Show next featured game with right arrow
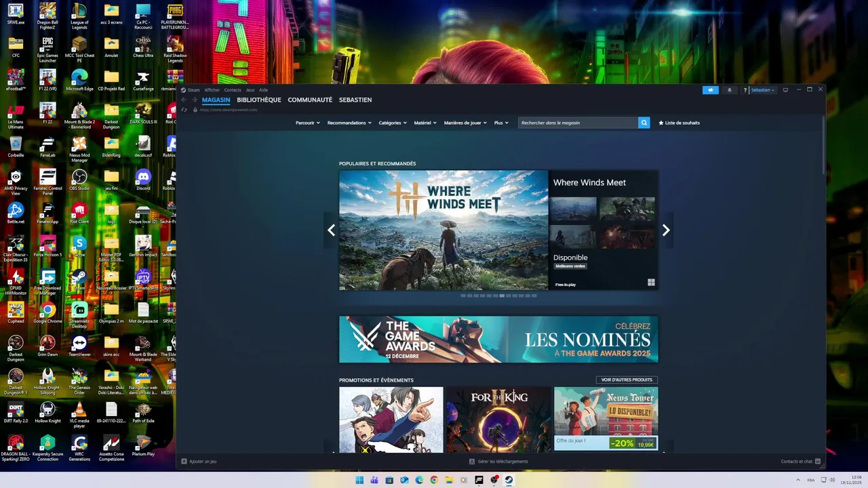 [x=666, y=230]
